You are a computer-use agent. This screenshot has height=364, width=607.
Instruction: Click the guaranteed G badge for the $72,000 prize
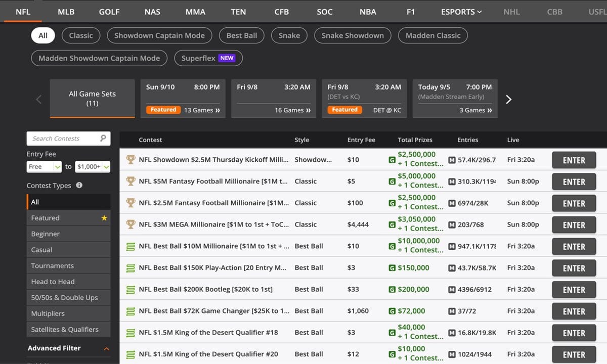(x=392, y=311)
